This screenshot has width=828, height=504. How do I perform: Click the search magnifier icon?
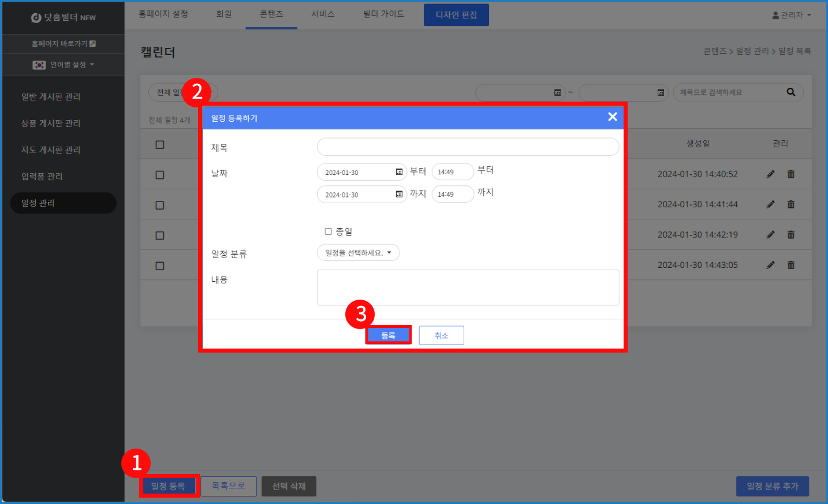coord(790,92)
